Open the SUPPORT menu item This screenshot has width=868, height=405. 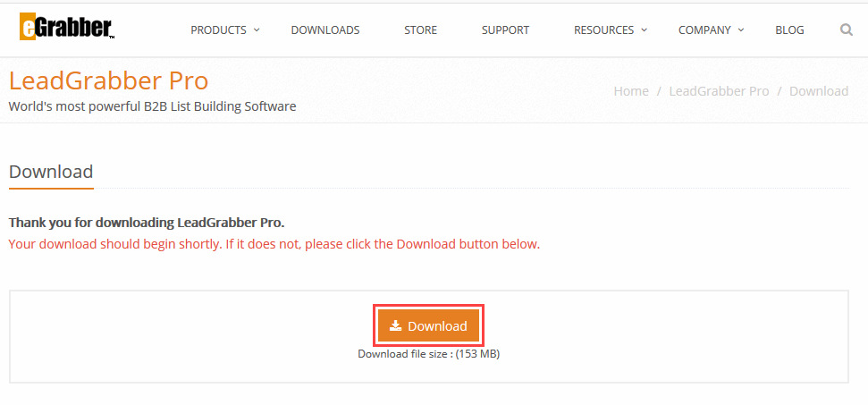505,30
